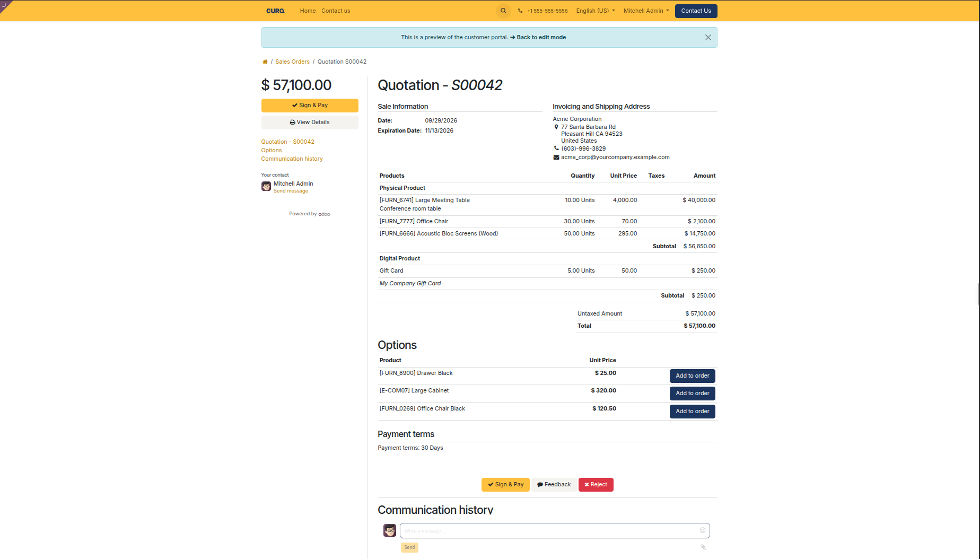
Task: Open the search magnifier icon
Action: [x=503, y=11]
